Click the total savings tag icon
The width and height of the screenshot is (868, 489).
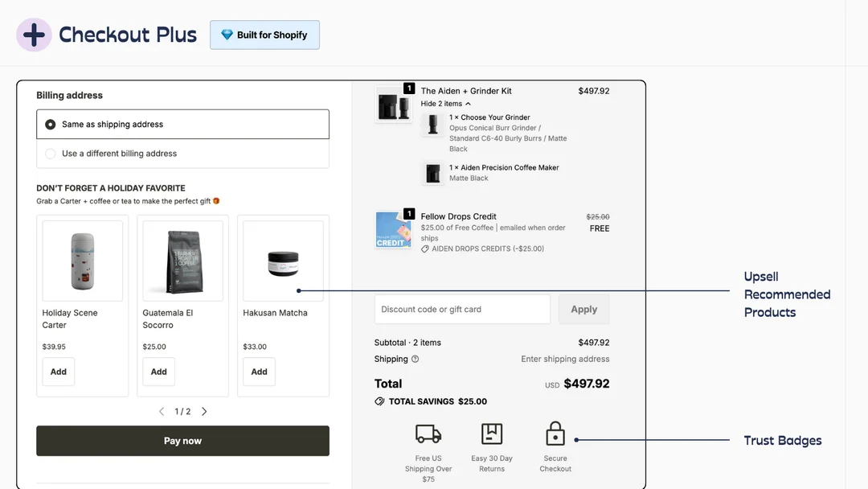tap(379, 401)
